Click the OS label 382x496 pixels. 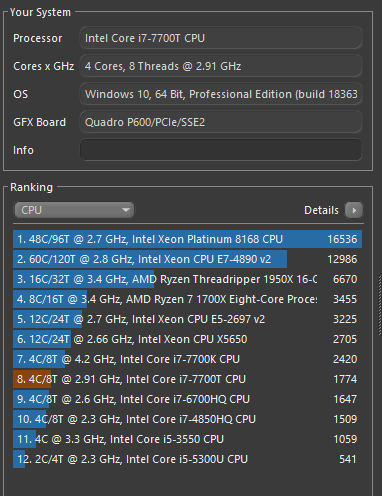[21, 94]
